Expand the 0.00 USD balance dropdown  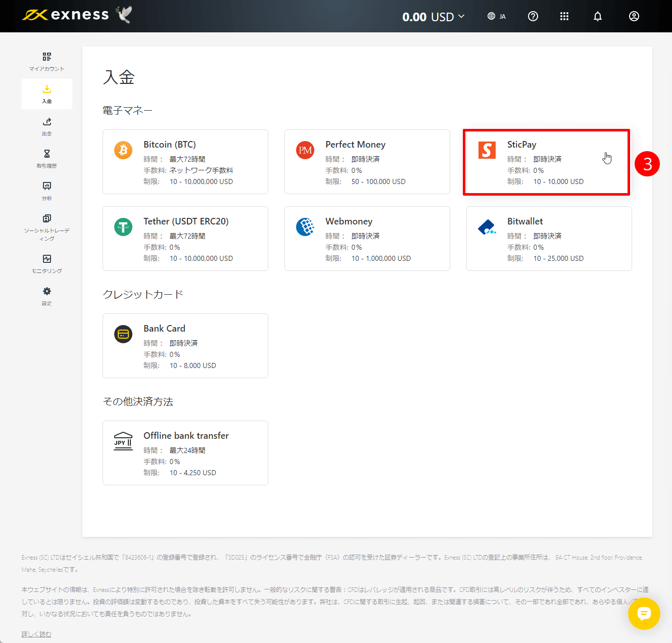click(434, 16)
